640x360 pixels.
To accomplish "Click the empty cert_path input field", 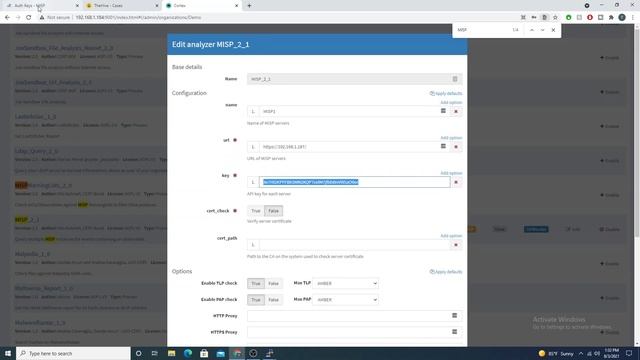I will coord(355,245).
